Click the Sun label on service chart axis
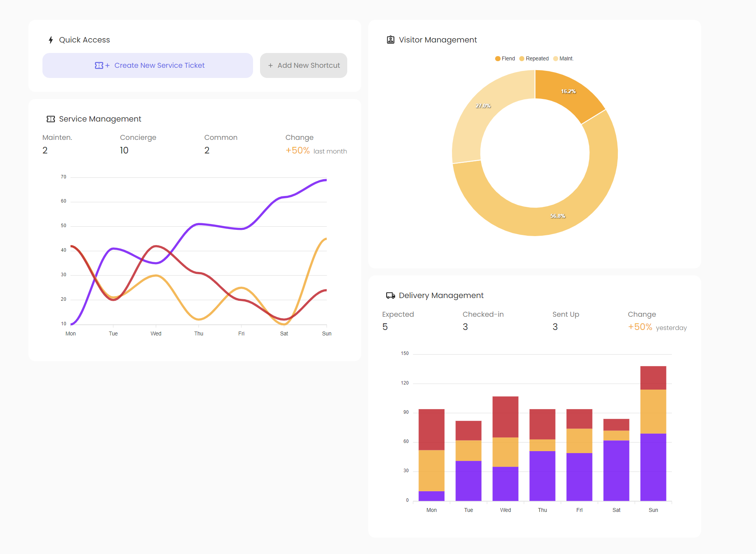This screenshot has height=554, width=756. point(327,333)
